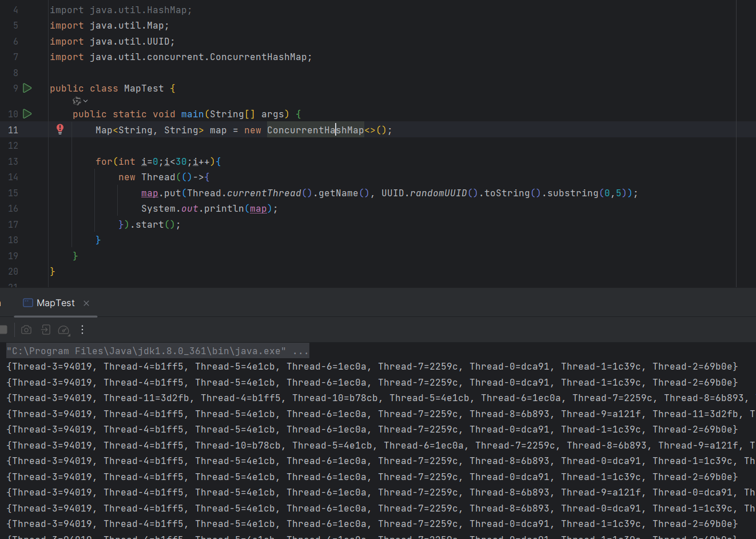This screenshot has height=539, width=756.
Task: Open the run toolbar more options menu
Action: [x=82, y=330]
